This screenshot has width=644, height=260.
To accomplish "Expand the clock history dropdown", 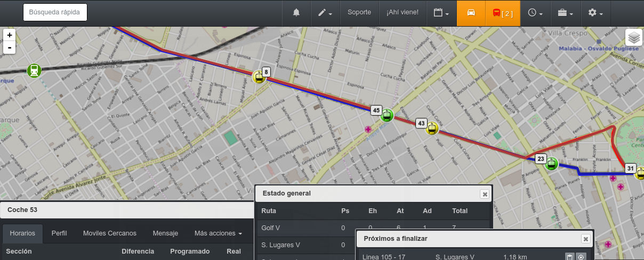I will point(535,13).
